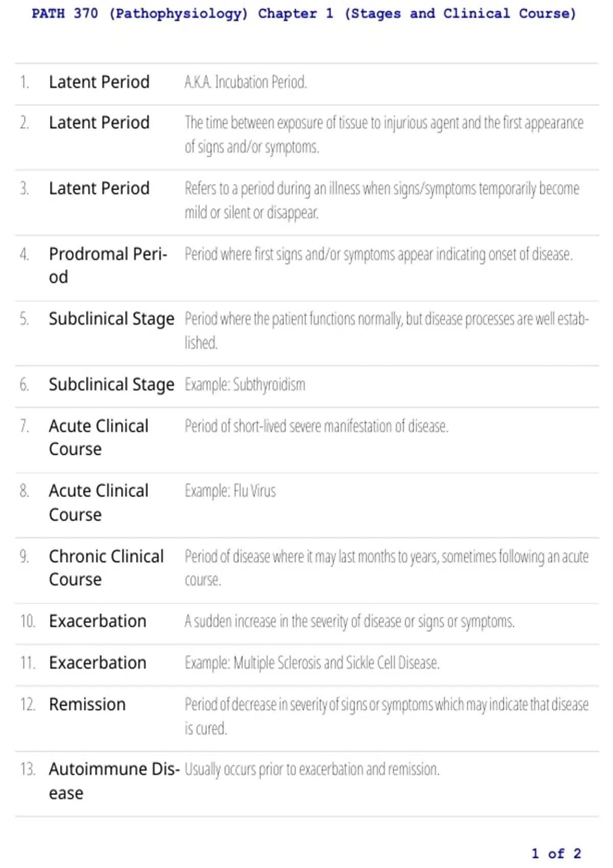Select the Chronic Clinical Course term
The height and width of the screenshot is (868, 613).
coord(106,568)
